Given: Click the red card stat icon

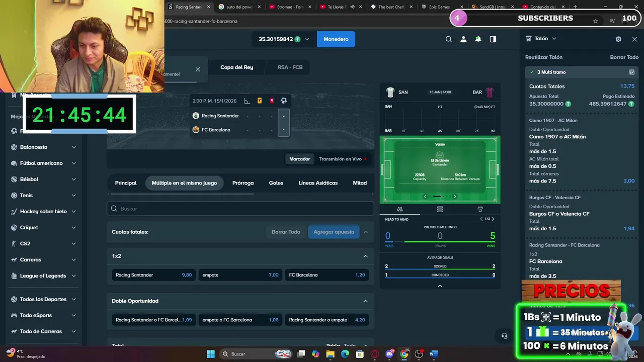Looking at the screenshot, I should [x=272, y=101].
